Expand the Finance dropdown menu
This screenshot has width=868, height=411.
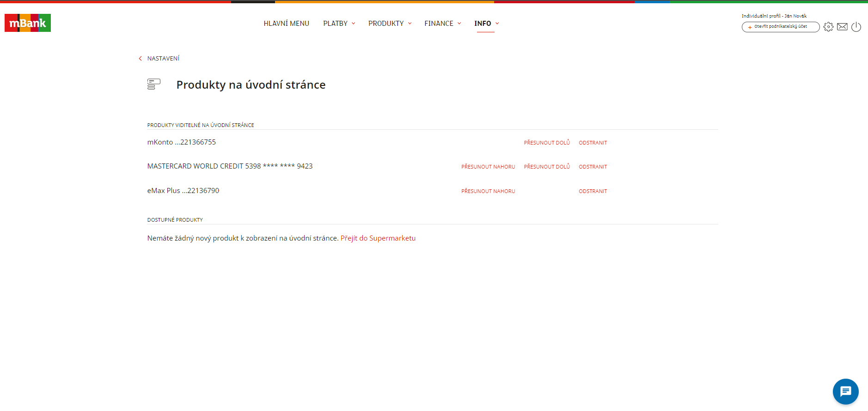(442, 24)
